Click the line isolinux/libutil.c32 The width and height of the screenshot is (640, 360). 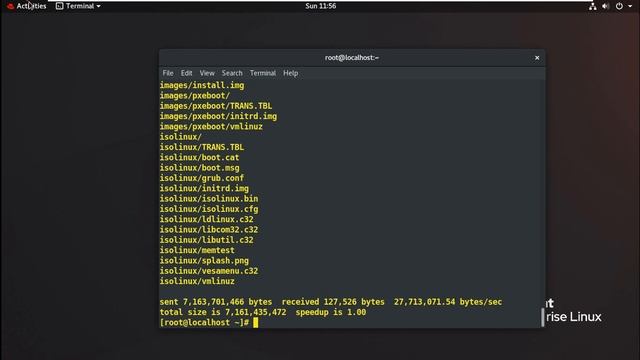[207, 240]
